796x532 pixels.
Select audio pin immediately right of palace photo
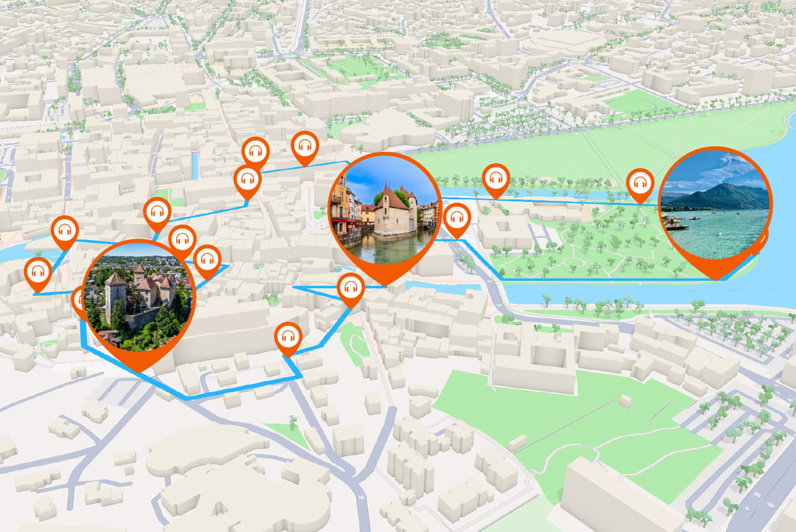457,218
